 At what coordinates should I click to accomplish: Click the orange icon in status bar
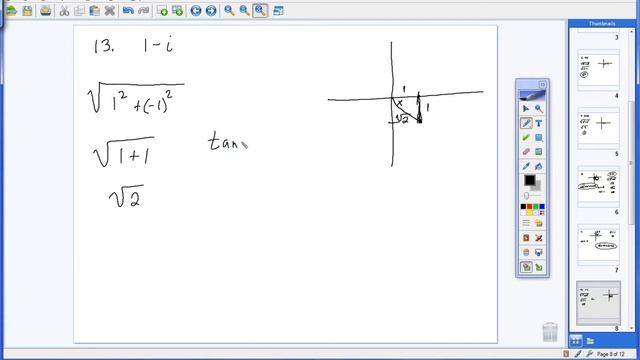coord(566,354)
